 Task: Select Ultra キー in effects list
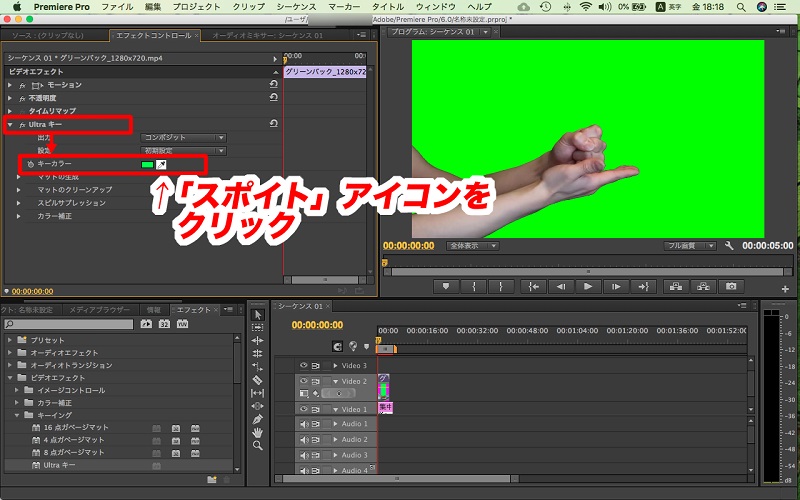59,465
